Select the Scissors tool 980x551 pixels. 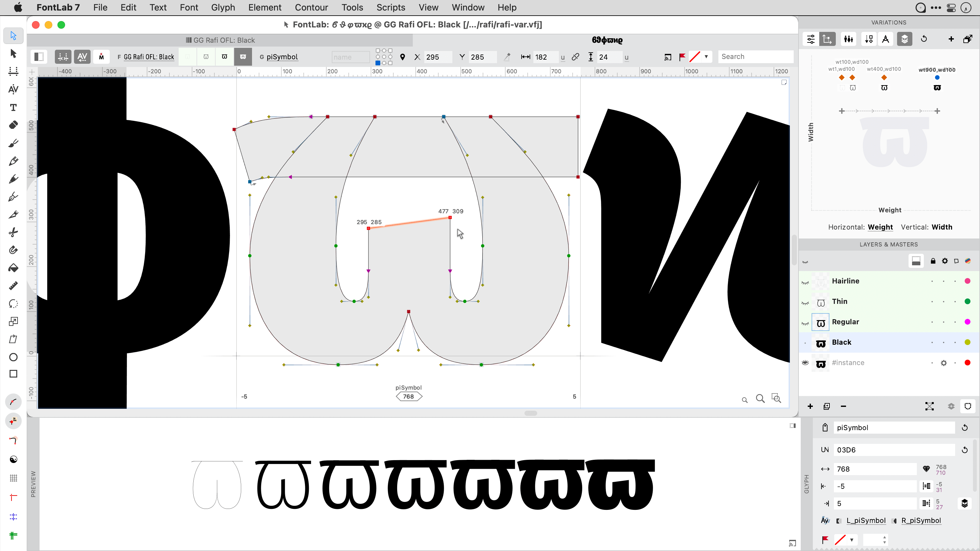coord(13,232)
